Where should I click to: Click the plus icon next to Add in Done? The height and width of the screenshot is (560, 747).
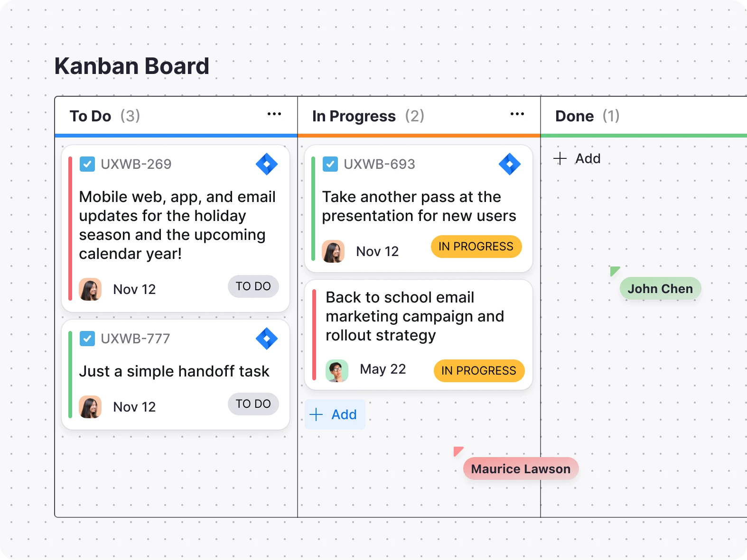[x=560, y=158]
